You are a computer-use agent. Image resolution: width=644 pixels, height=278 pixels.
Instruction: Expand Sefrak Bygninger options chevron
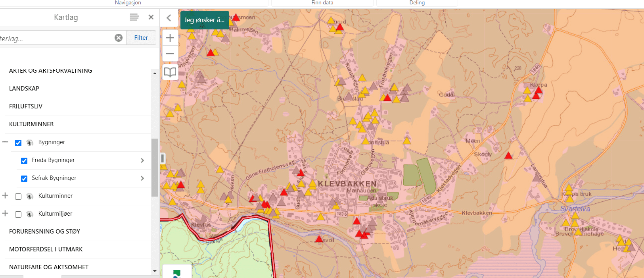pos(142,178)
